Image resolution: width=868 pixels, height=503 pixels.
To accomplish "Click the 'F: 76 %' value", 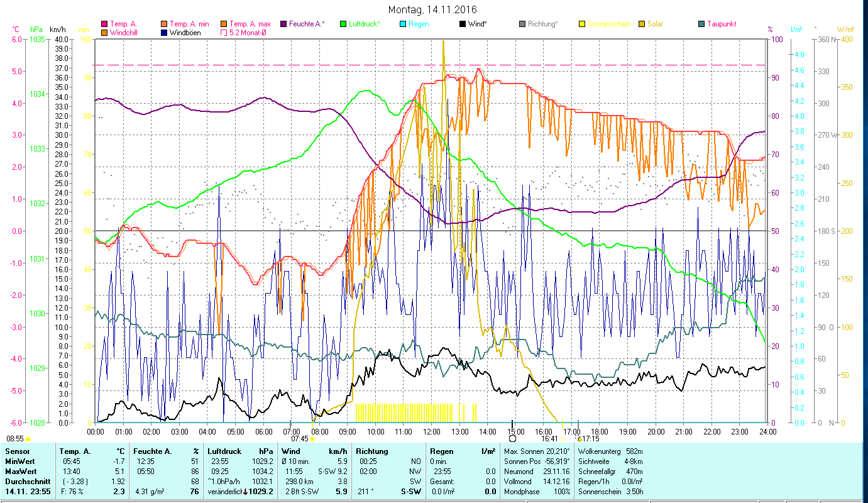I will point(71,492).
